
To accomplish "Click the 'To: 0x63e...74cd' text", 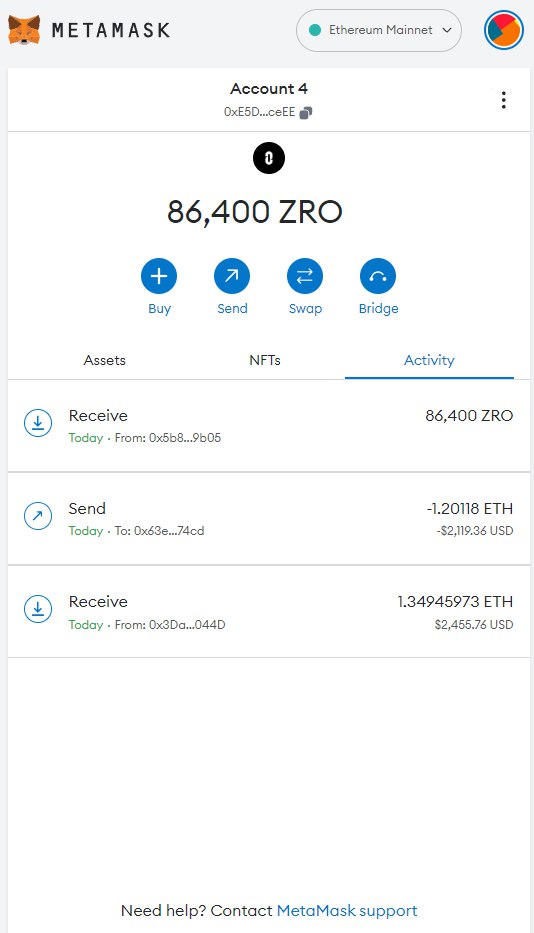I will click(160, 531).
